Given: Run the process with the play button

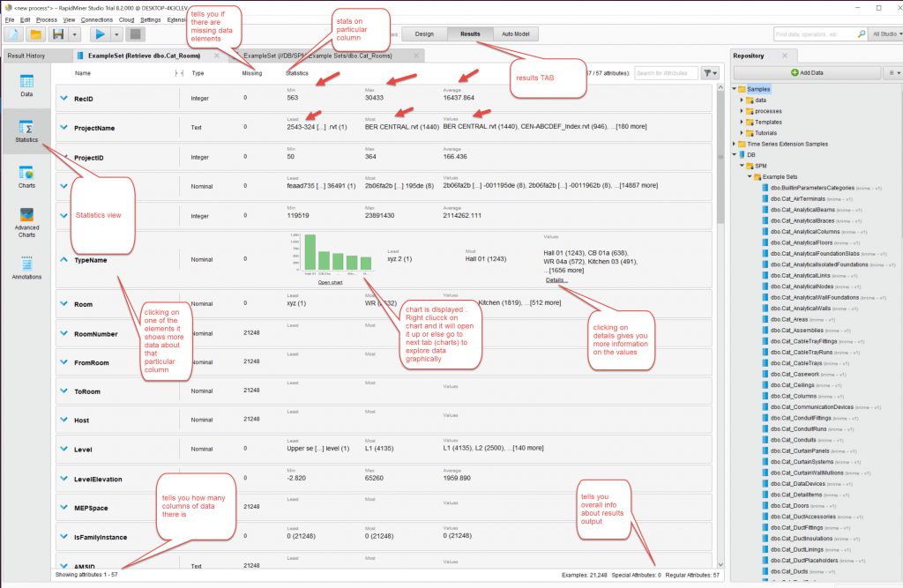Looking at the screenshot, I should pyautogui.click(x=101, y=34).
